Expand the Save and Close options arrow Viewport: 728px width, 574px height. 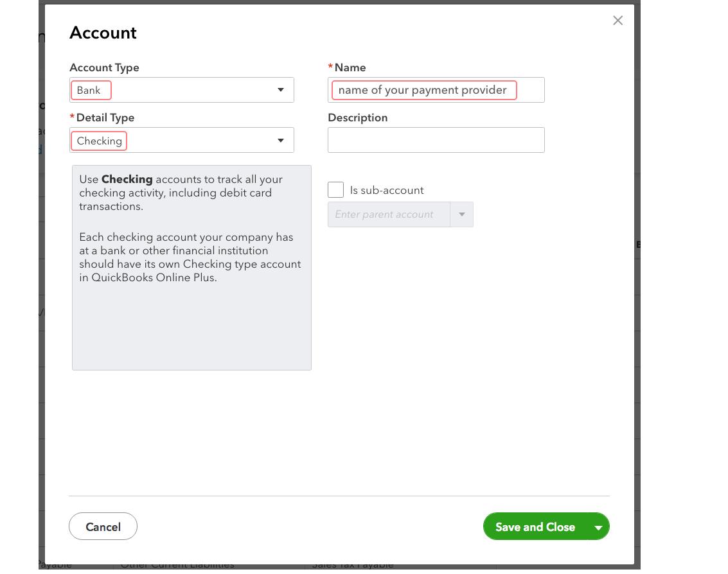pos(599,527)
